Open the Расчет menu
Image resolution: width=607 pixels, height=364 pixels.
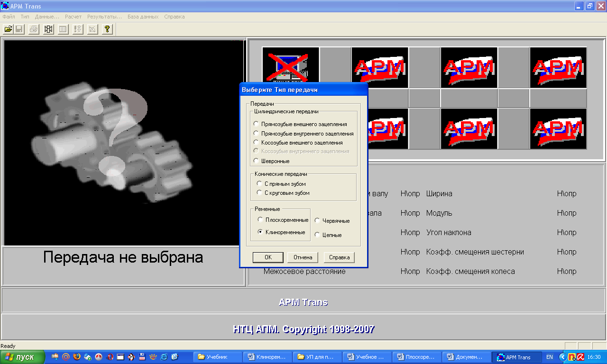[x=74, y=17]
